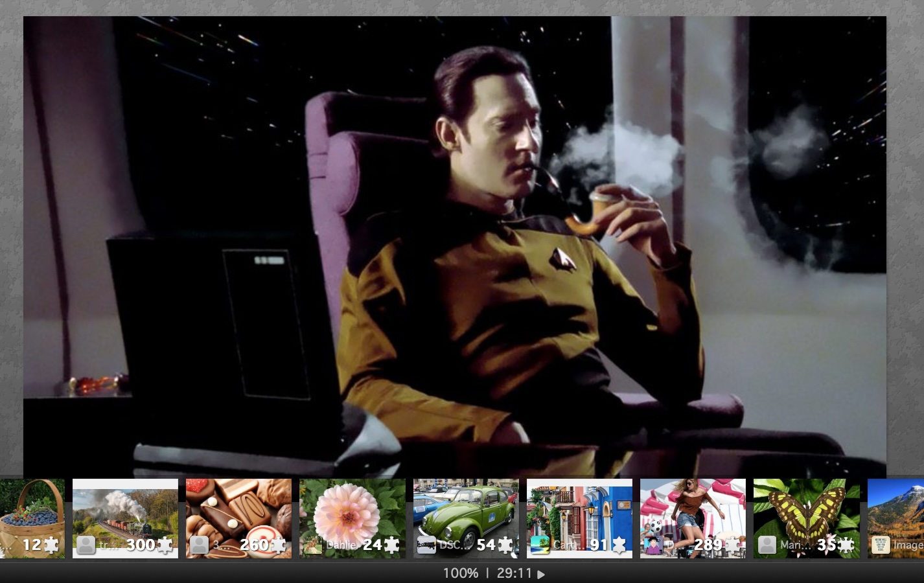Image resolution: width=924 pixels, height=583 pixels.
Task: Open the mountain landscape puzzle thumbnail
Action: pyautogui.click(x=895, y=518)
